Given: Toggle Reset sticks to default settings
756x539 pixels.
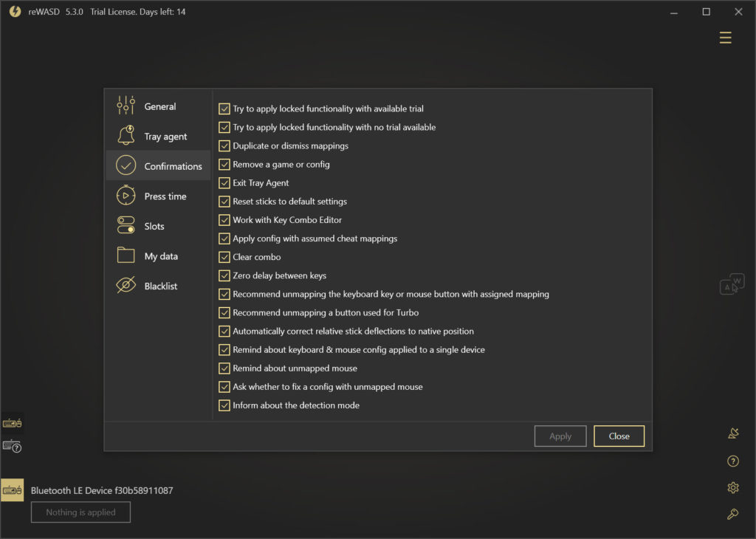Looking at the screenshot, I should click(x=224, y=202).
